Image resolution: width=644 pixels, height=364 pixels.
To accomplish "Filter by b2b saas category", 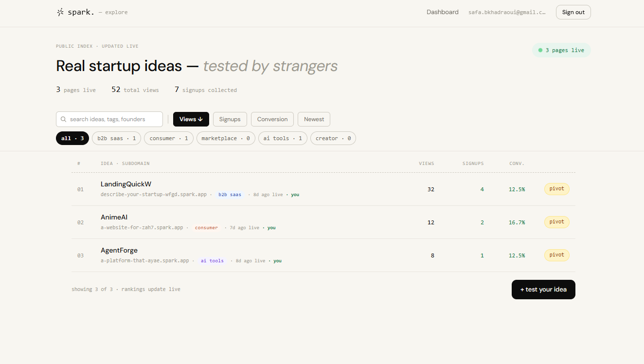I will [116, 138].
